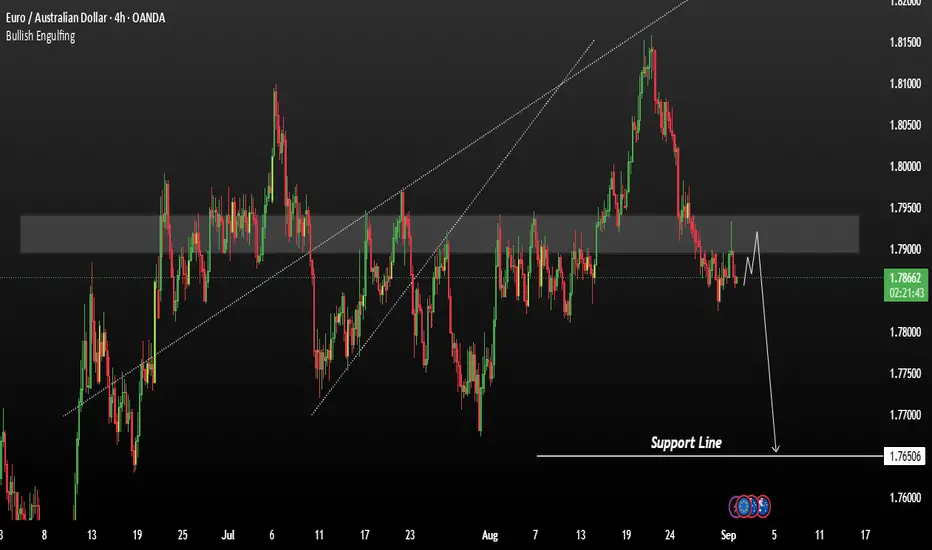932x550 pixels.
Task: Click the 1.78000 price axis label
Action: tap(905, 332)
